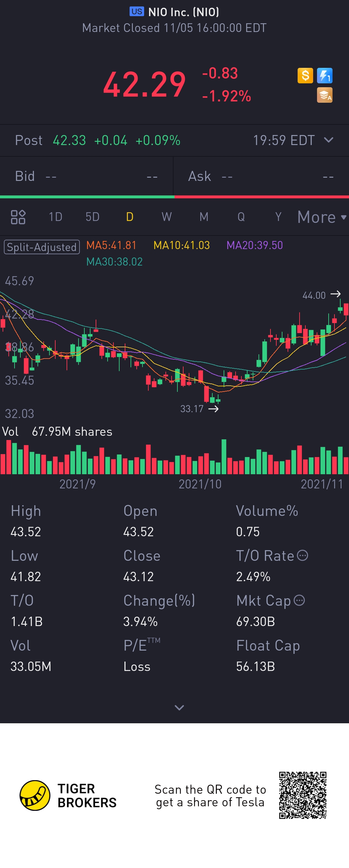This screenshot has width=349, height=868.
Task: Tap the T/O Rate value 2.49%
Action: tap(253, 577)
